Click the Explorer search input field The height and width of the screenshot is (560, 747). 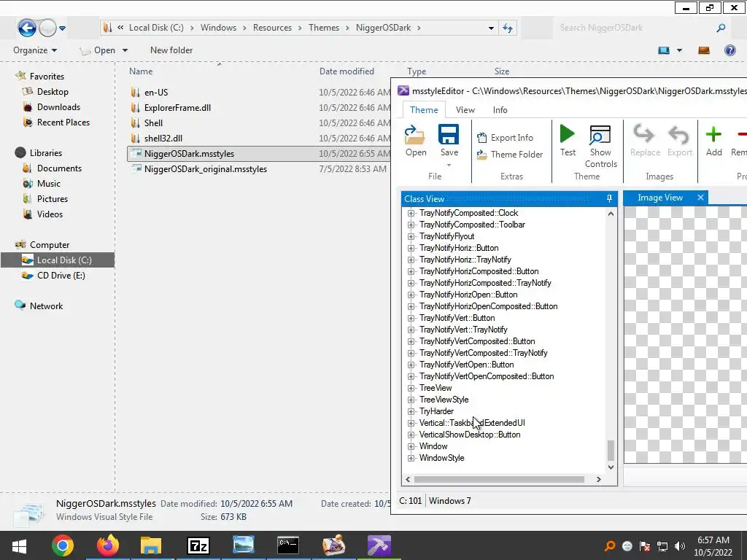point(635,28)
